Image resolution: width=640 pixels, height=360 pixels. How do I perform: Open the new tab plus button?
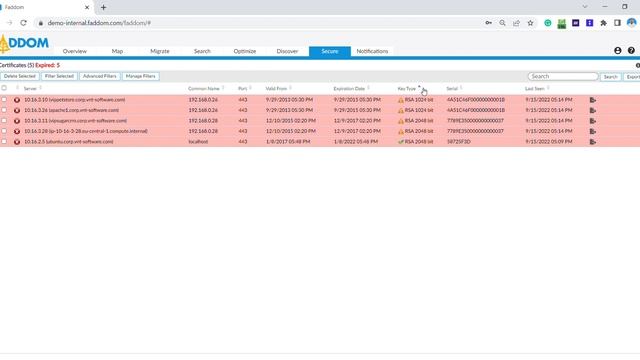103,7
